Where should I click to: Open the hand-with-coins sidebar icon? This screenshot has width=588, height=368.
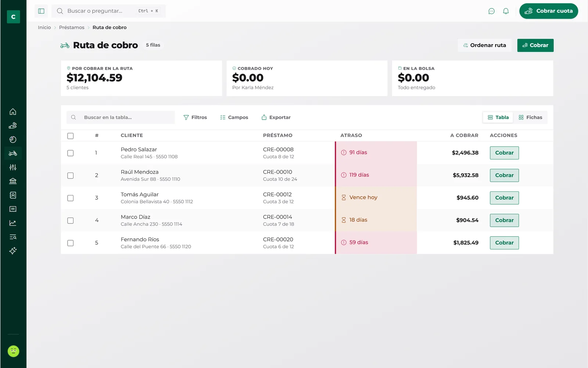(x=13, y=125)
